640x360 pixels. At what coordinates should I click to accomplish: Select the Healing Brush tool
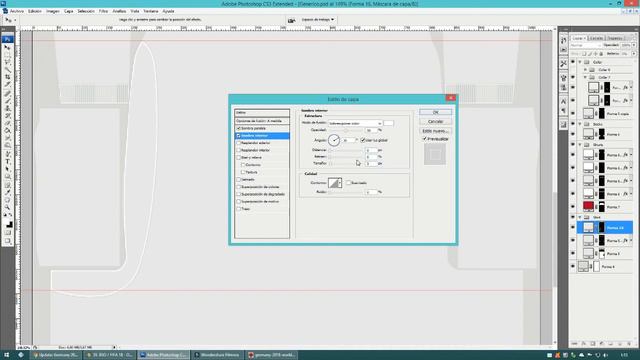tap(7, 93)
